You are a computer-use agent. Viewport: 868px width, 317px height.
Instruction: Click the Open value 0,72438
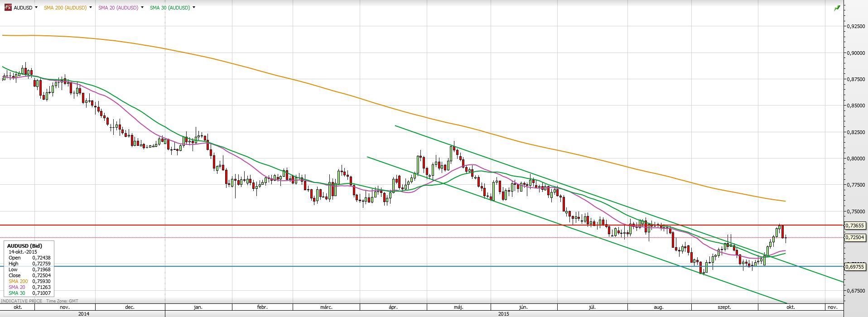click(41, 258)
